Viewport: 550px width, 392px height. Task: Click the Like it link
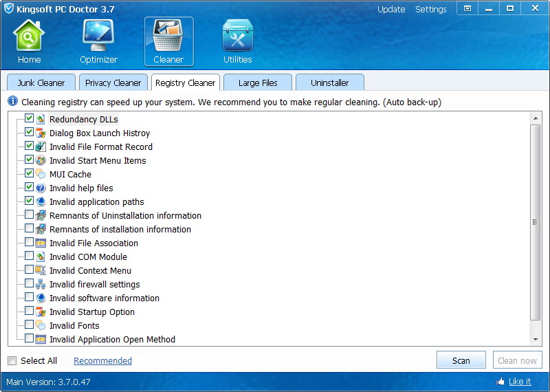click(520, 382)
